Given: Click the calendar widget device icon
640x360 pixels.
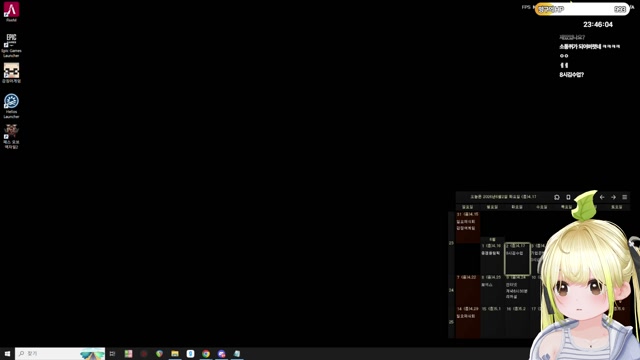Looking at the screenshot, I should [568, 197].
